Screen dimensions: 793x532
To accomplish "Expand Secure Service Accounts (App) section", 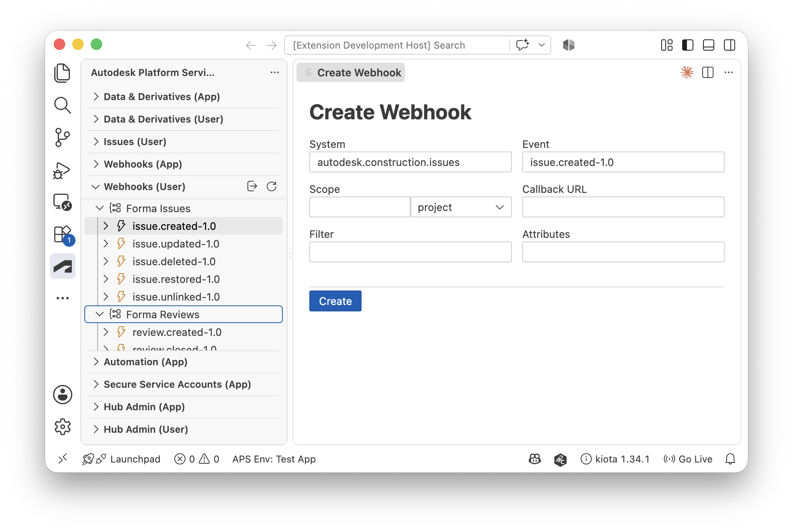I will [x=184, y=385].
